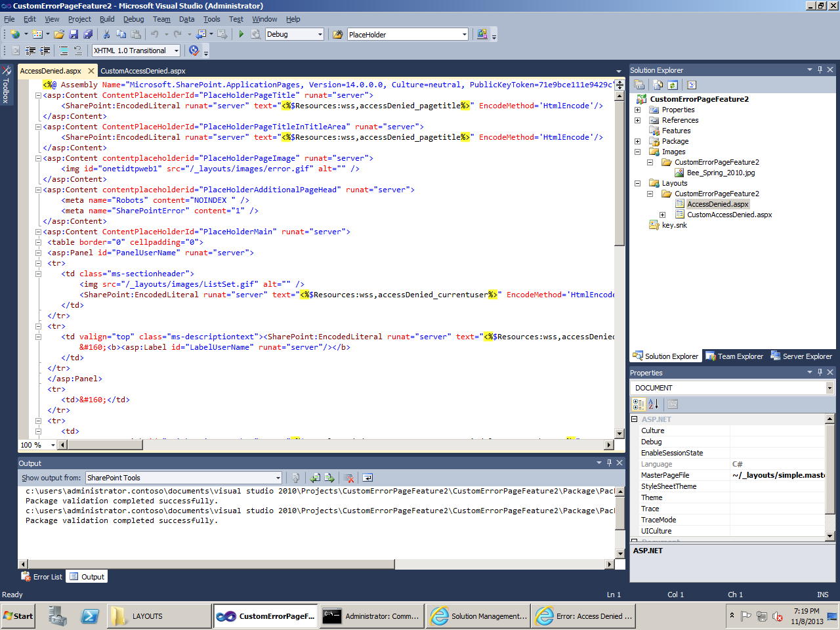
Task: Switch to the Error List tab
Action: (x=42, y=577)
